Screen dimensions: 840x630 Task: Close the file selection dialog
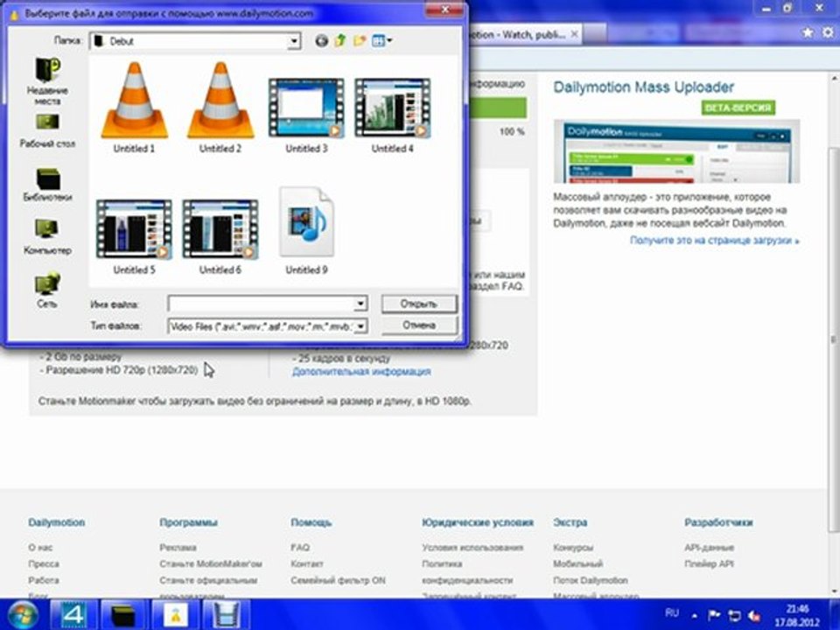click(x=444, y=10)
